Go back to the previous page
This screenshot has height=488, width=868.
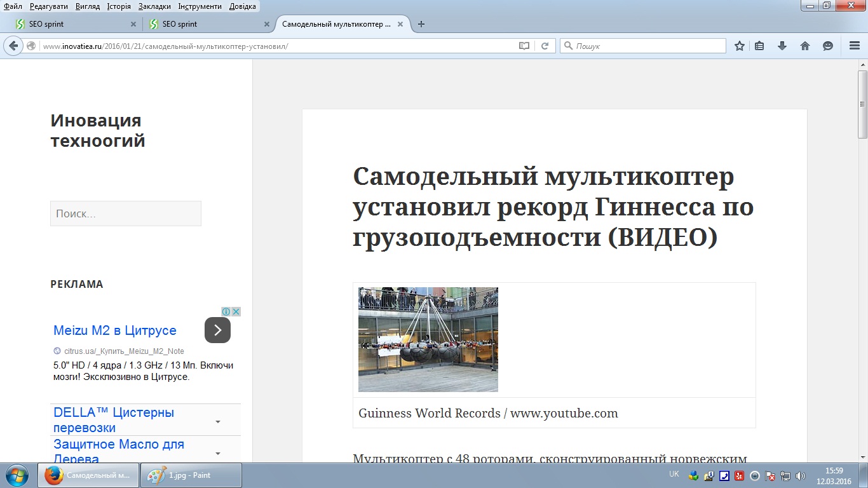14,46
